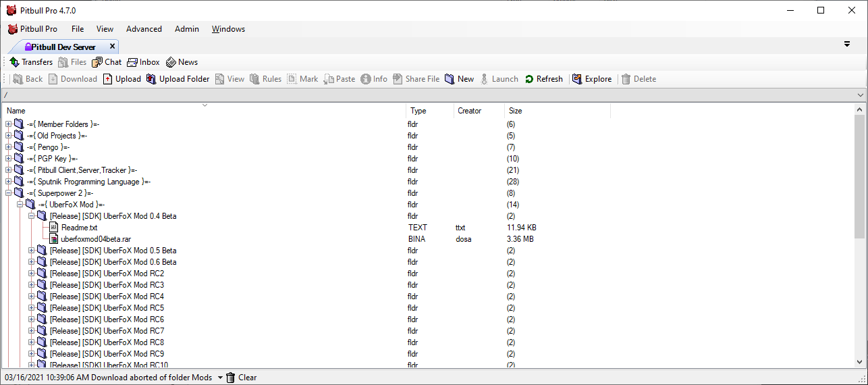Expand the Member Folders node

pos(9,124)
